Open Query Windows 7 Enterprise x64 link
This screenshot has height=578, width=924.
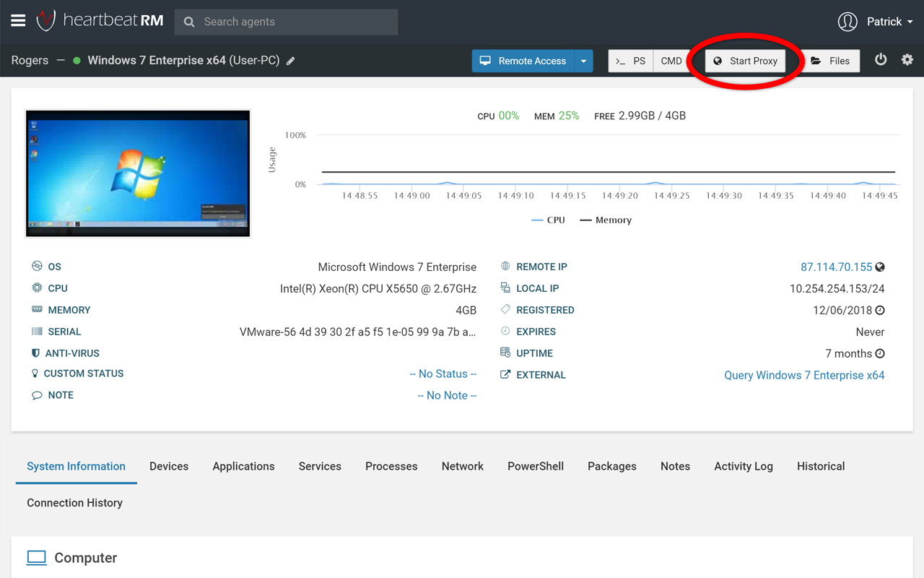(804, 376)
